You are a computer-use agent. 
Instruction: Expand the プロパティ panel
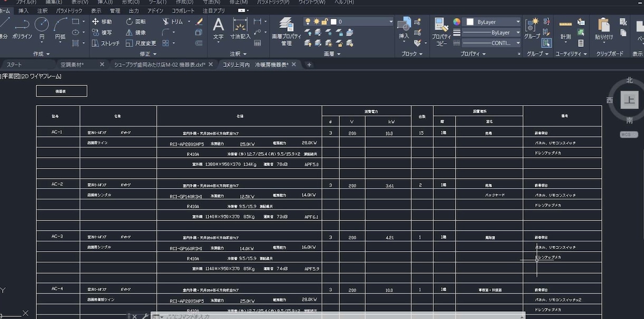(473, 54)
